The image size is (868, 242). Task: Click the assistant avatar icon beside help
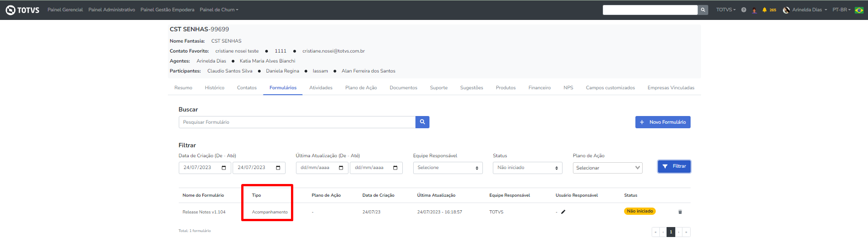pyautogui.click(x=754, y=10)
